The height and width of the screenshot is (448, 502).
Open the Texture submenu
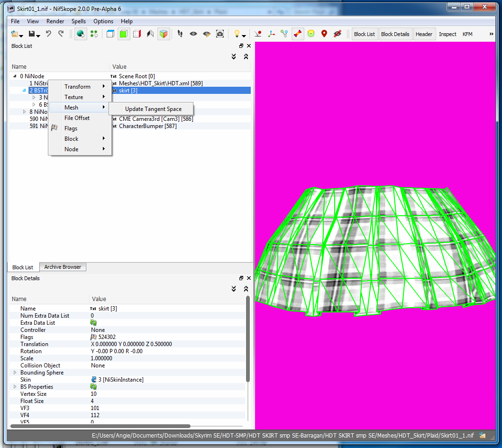click(80, 97)
